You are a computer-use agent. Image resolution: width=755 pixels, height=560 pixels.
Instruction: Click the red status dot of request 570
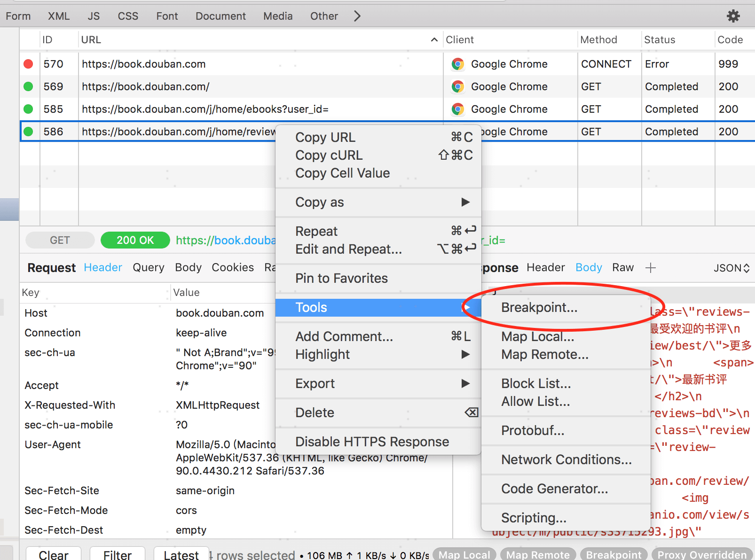(x=28, y=64)
